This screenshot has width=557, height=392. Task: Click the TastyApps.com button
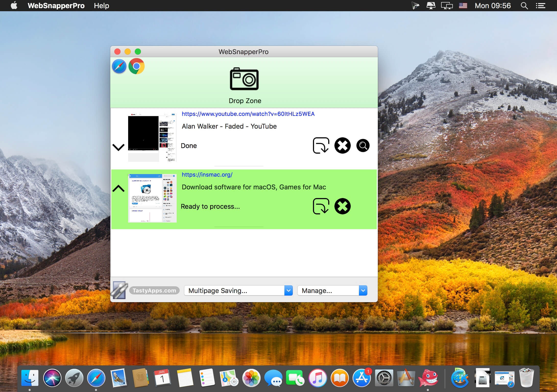pyautogui.click(x=154, y=290)
